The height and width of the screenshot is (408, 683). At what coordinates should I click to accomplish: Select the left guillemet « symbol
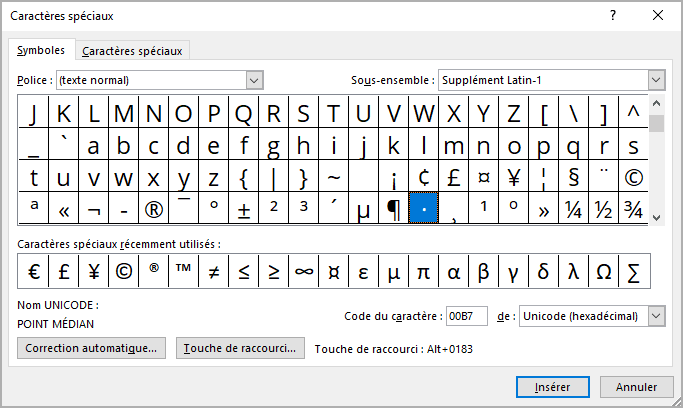pyautogui.click(x=64, y=208)
